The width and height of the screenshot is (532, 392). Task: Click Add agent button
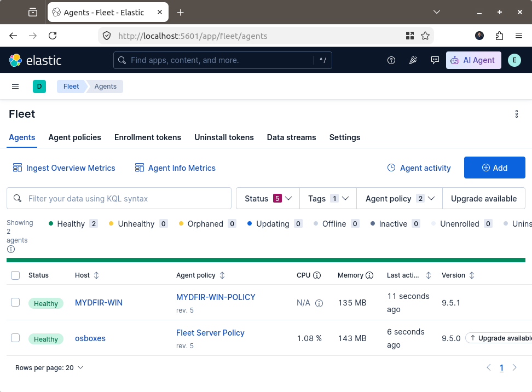495,168
